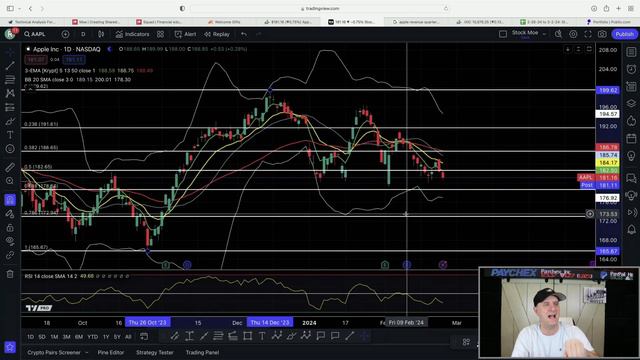
Task: Open the indicator templates grid icon
Action: pyautogui.click(x=160, y=34)
